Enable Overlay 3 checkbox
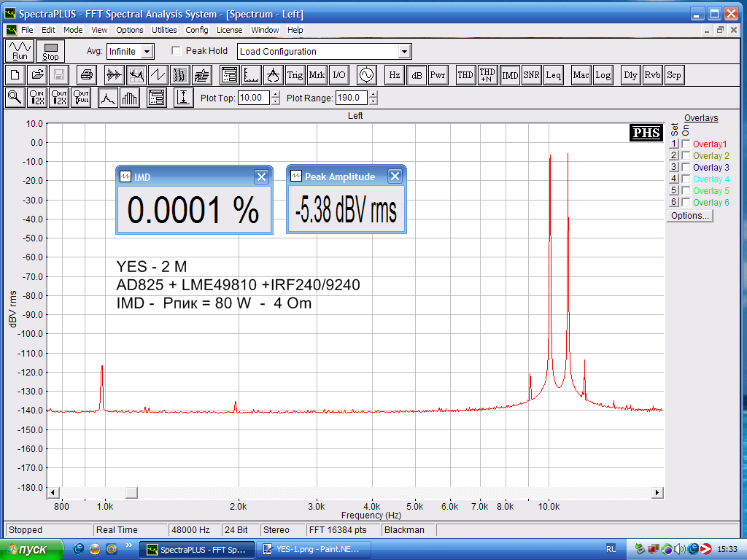 pyautogui.click(x=686, y=168)
